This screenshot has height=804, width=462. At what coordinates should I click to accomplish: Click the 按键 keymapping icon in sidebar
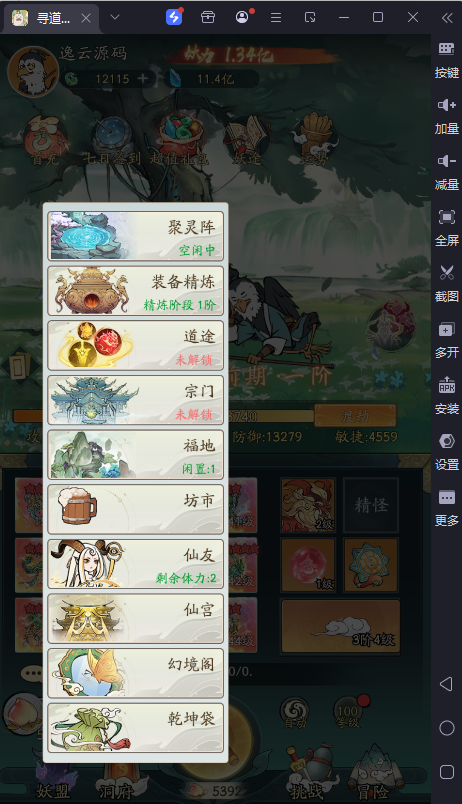tap(447, 61)
